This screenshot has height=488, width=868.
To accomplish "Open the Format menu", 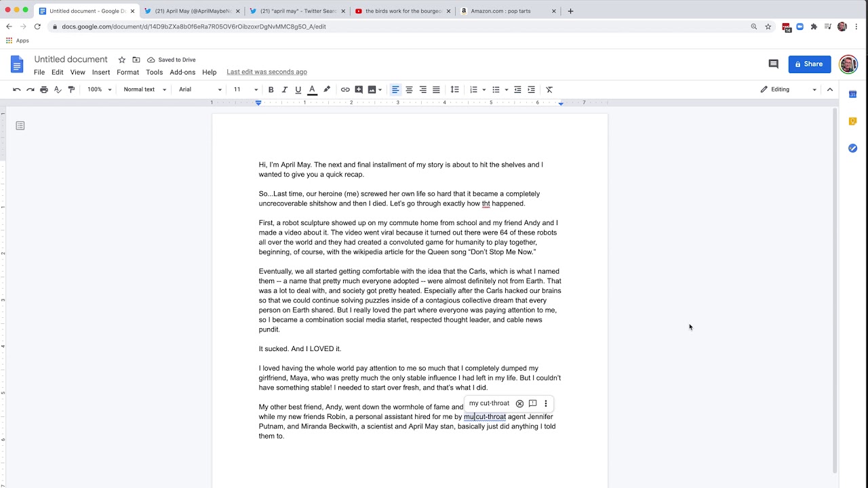I will [127, 72].
